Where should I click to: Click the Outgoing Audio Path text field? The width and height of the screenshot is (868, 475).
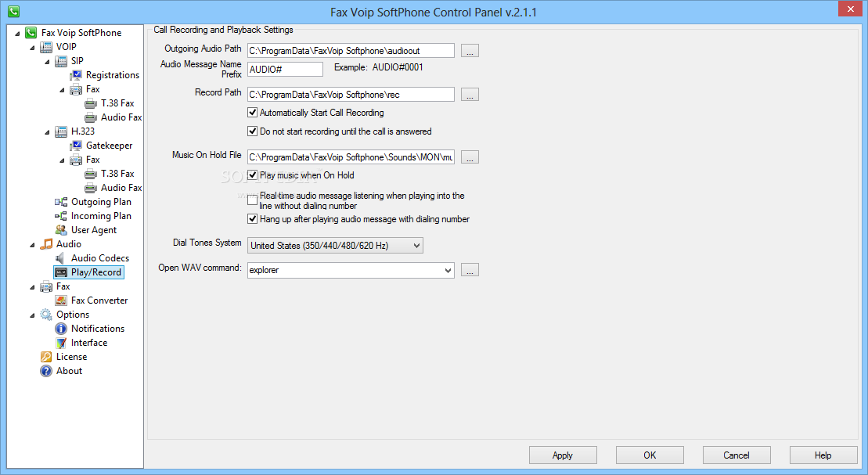(351, 51)
